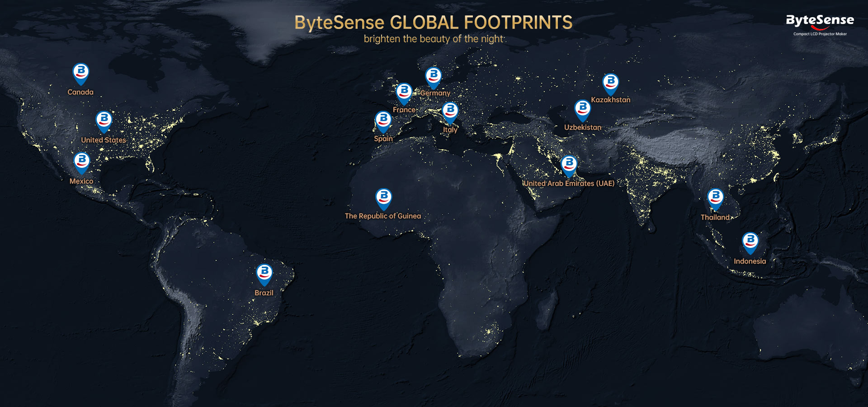Click the "United Arab Emirates (UAE)" label

[x=569, y=184]
